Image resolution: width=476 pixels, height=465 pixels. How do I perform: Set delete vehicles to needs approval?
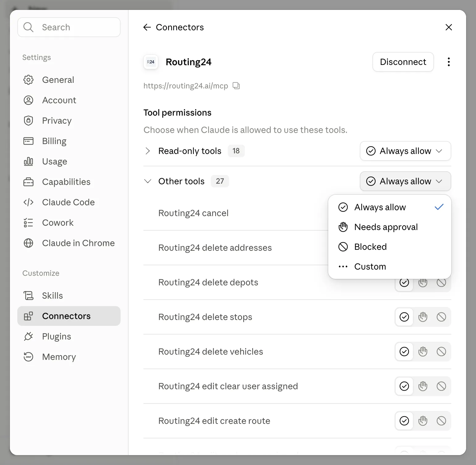(x=423, y=352)
